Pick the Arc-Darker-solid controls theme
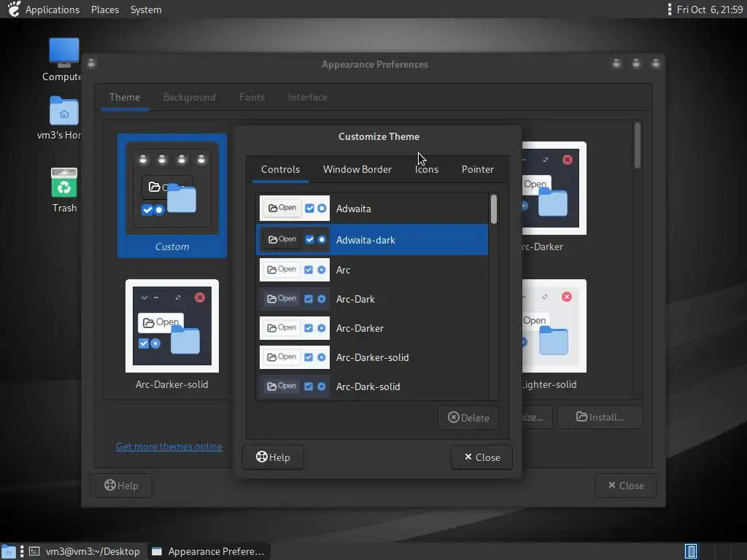The height and width of the screenshot is (560, 747). 372,357
